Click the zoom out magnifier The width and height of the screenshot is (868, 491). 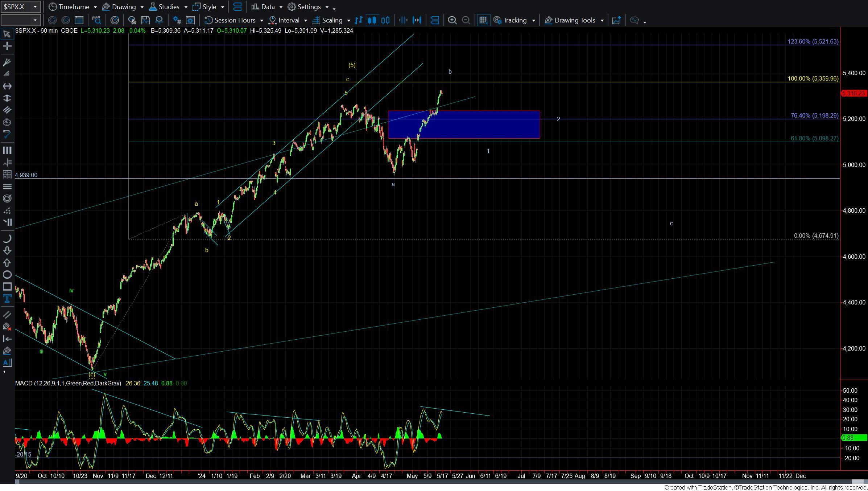pos(466,20)
